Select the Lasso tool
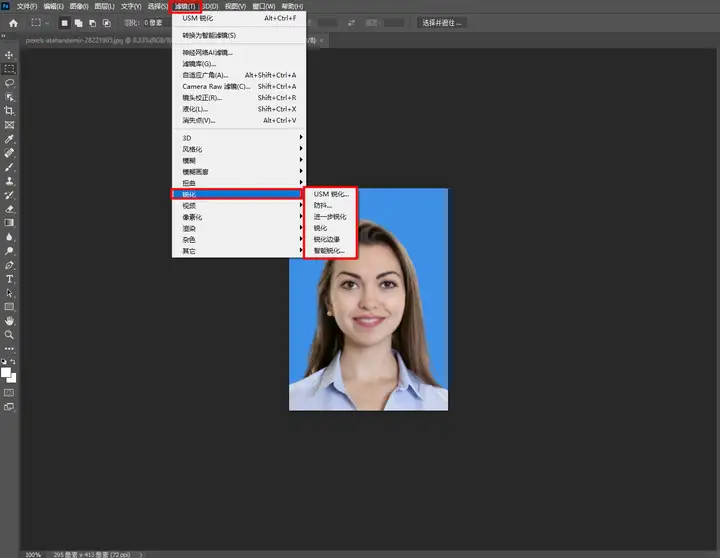720x558 pixels. pos(9,83)
